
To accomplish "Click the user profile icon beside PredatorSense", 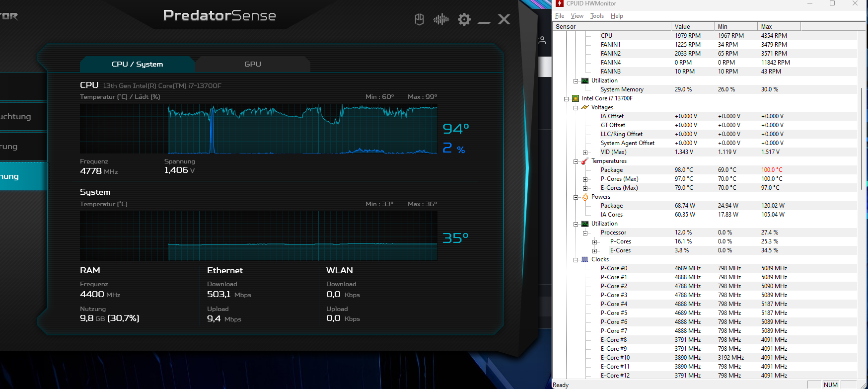I will point(542,40).
